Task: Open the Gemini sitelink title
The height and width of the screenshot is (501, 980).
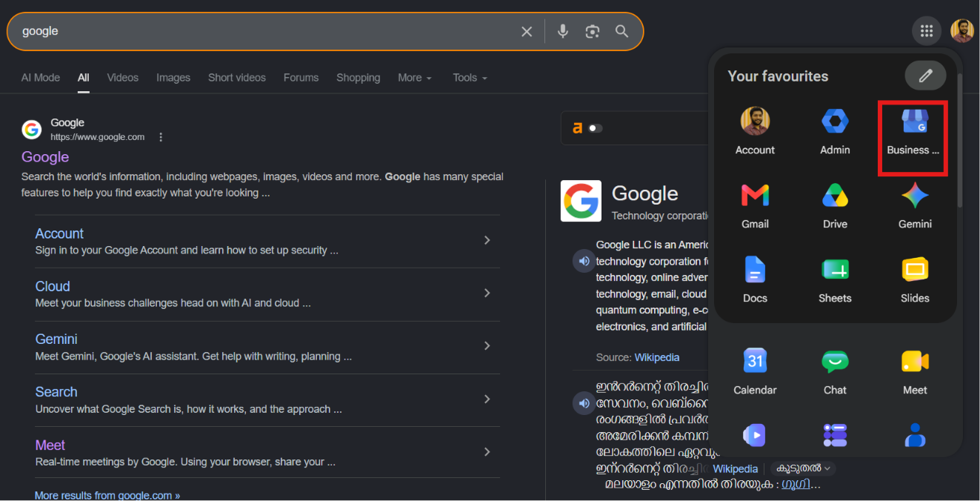Action: (x=56, y=339)
